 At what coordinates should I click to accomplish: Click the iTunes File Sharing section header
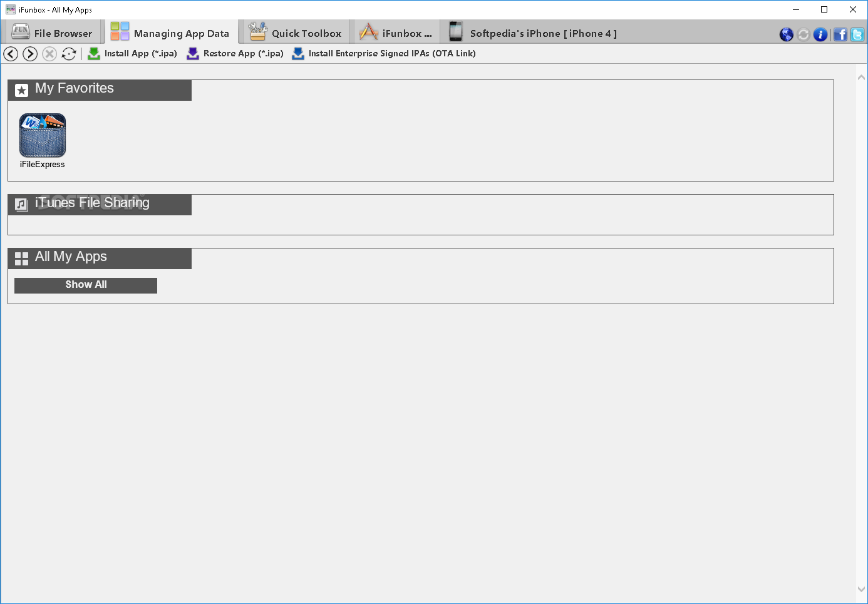100,205
